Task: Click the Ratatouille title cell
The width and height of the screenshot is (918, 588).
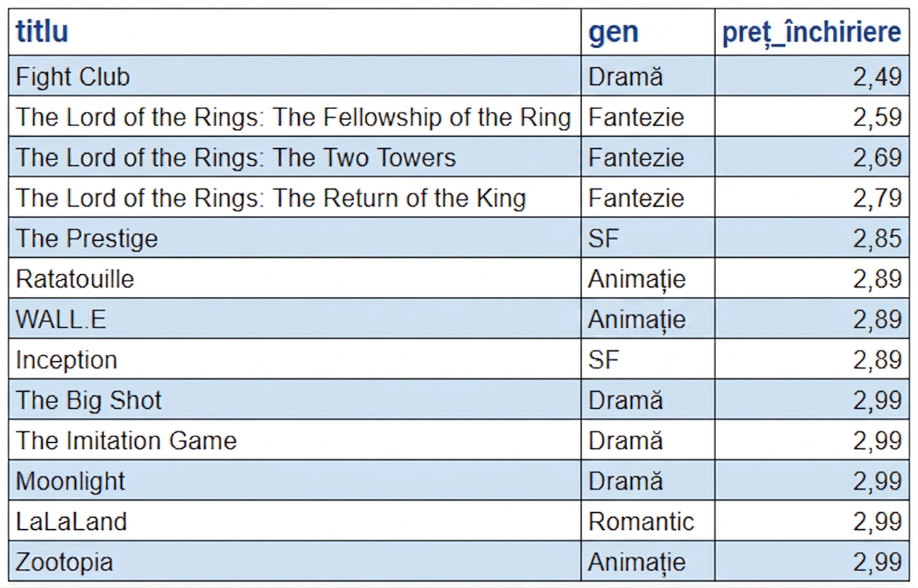Action: pos(295,278)
